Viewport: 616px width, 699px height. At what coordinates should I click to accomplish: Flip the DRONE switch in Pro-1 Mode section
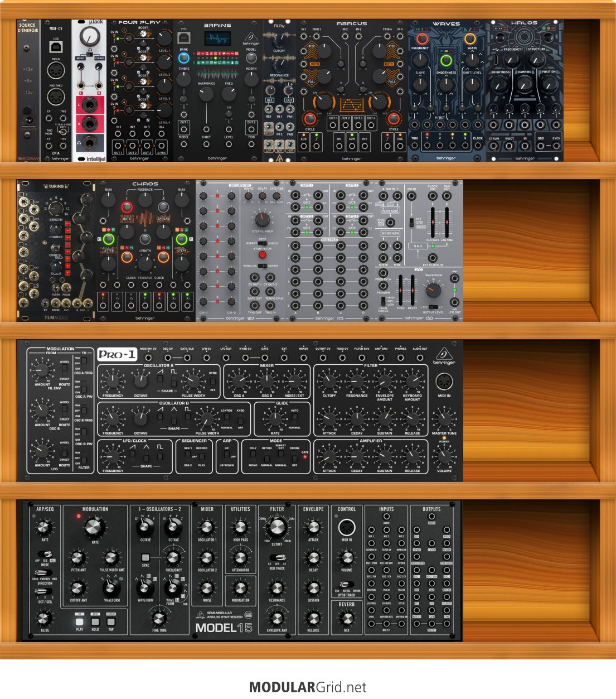click(x=294, y=456)
